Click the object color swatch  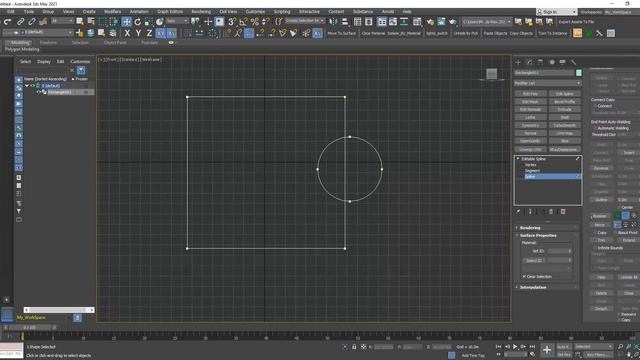[x=579, y=73]
